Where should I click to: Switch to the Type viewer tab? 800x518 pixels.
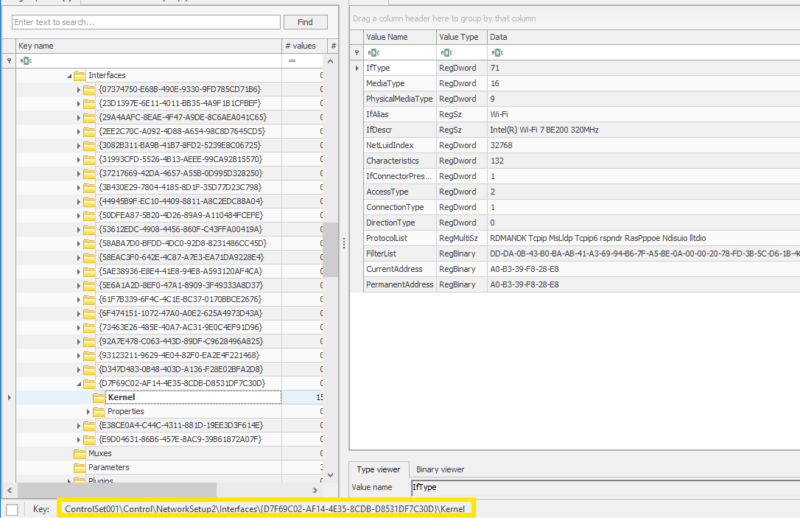click(x=378, y=469)
